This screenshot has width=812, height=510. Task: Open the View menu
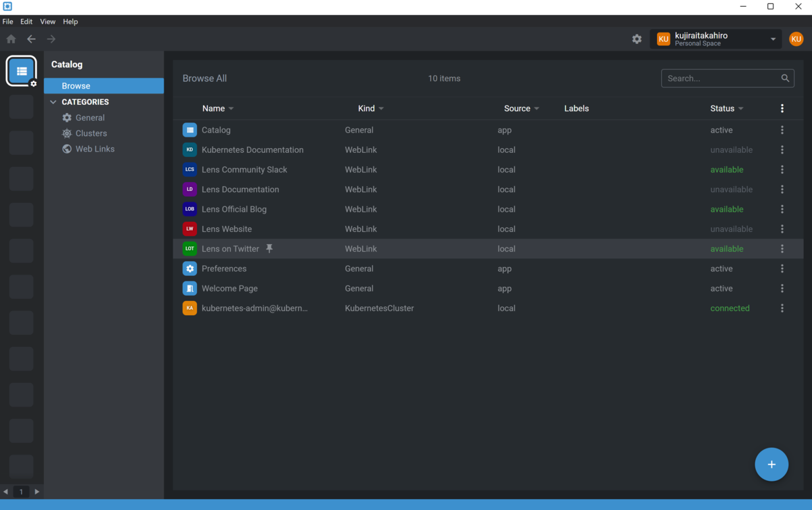[47, 22]
